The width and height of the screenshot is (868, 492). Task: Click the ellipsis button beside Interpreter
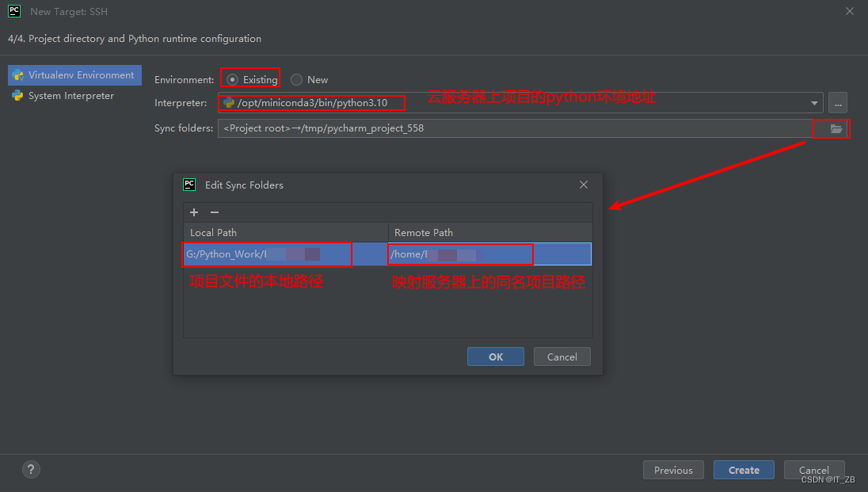(838, 103)
